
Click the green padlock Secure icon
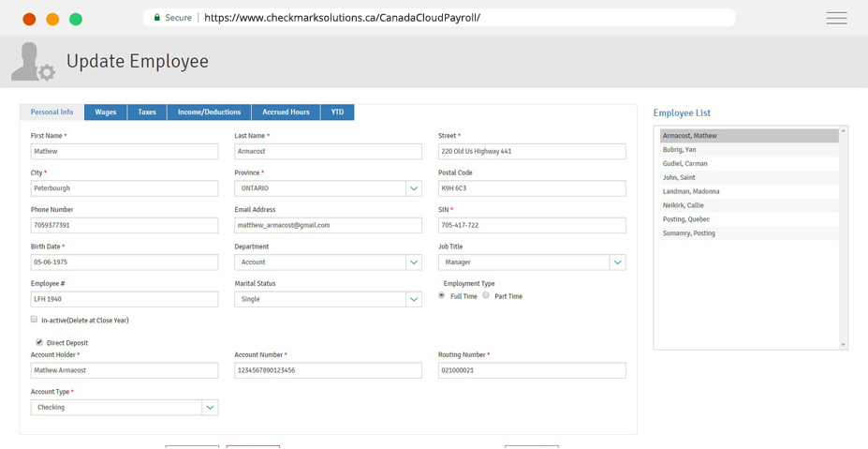click(157, 18)
